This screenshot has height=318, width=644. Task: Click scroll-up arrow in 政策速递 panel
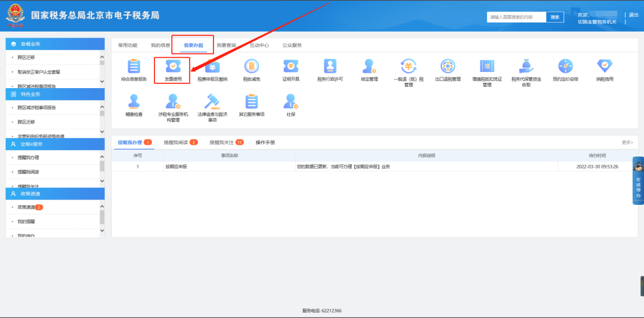103,207
